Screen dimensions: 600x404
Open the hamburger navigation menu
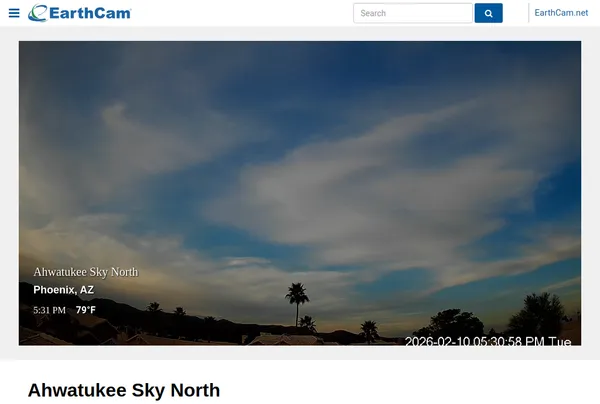point(14,13)
